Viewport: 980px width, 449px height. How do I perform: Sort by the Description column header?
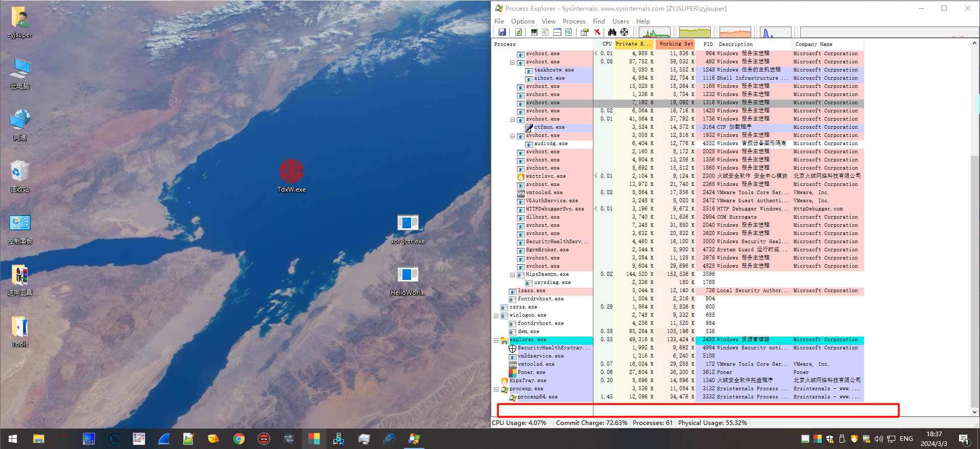[x=754, y=44]
